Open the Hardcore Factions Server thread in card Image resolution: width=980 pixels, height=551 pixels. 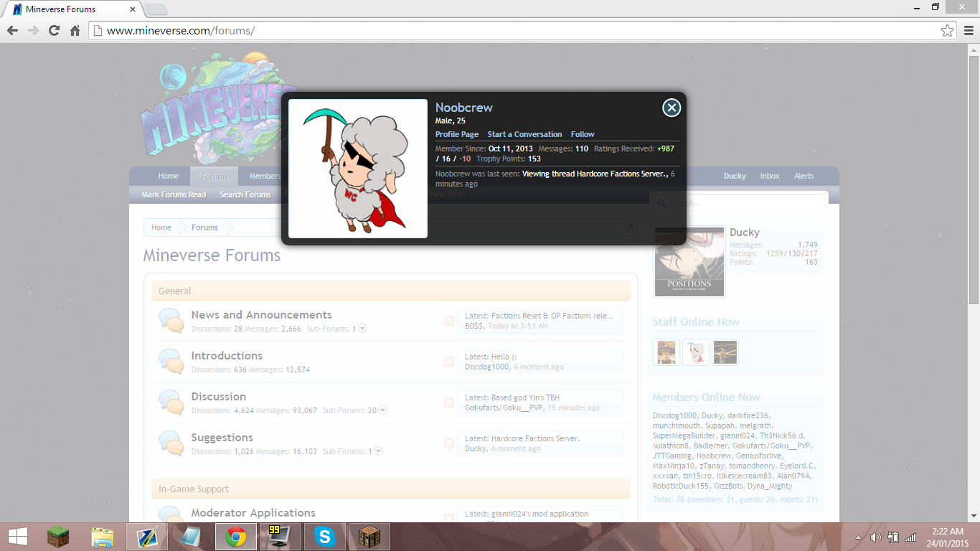click(595, 174)
